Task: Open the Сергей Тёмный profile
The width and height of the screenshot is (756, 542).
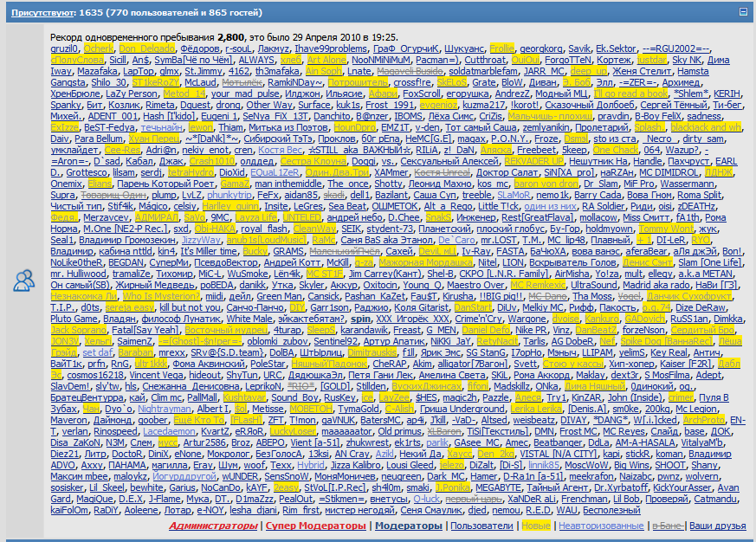Action: tap(674, 105)
